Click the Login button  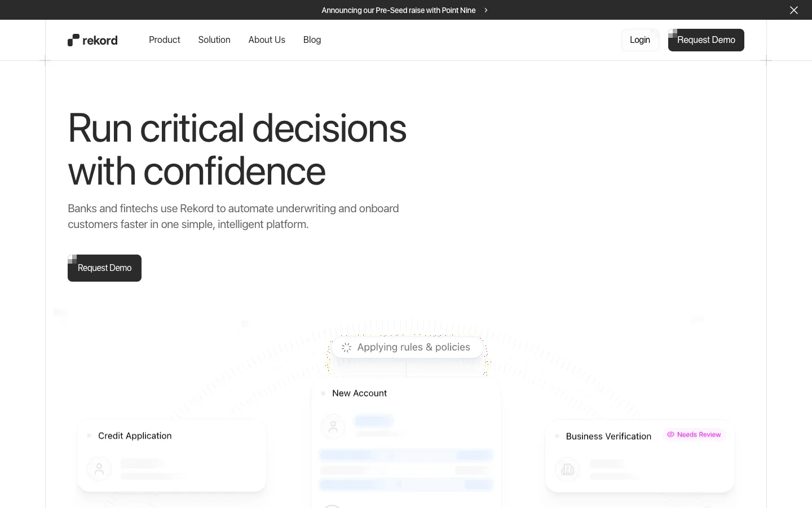click(640, 40)
